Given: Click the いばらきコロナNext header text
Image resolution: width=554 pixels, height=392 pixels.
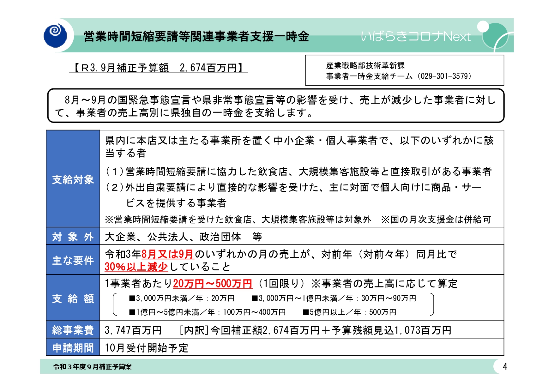Looking at the screenshot, I should pyautogui.click(x=416, y=36).
